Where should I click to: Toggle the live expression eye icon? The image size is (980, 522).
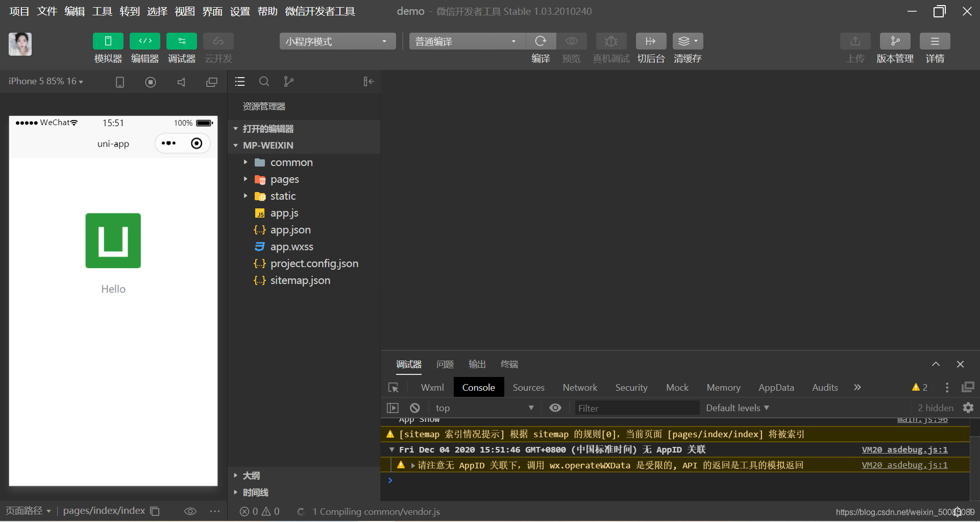tap(555, 408)
